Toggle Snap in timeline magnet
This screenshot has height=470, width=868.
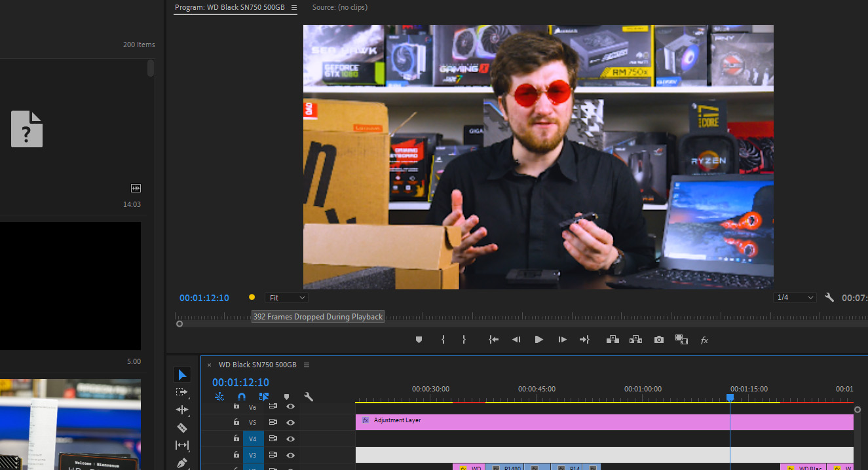pyautogui.click(x=242, y=397)
